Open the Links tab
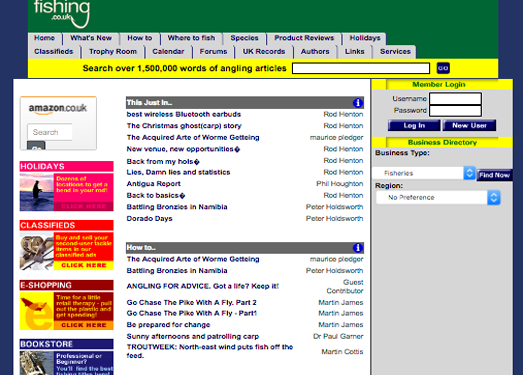Image resolution: width=523 pixels, height=375 pixels. tap(355, 52)
